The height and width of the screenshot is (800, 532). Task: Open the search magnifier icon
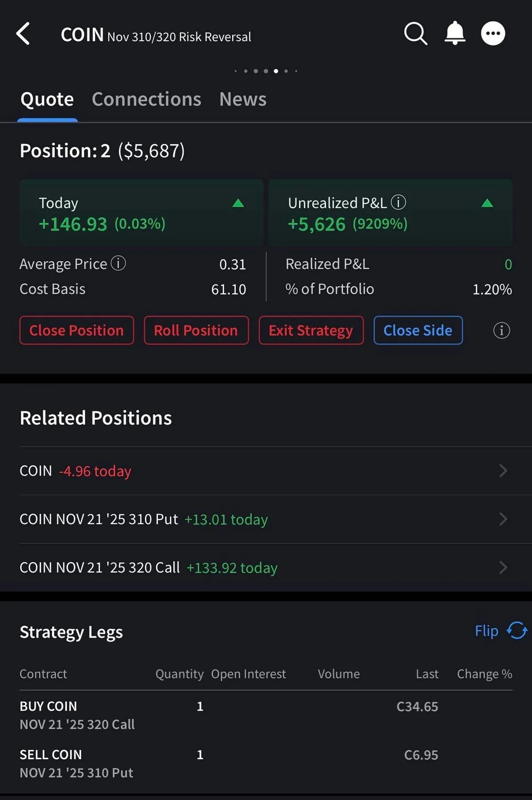tap(415, 34)
